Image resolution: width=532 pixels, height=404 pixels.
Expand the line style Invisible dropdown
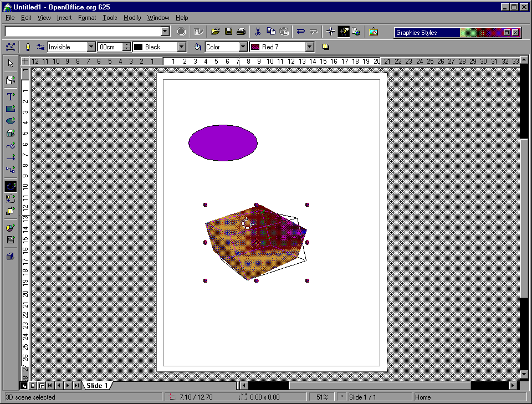(91, 47)
